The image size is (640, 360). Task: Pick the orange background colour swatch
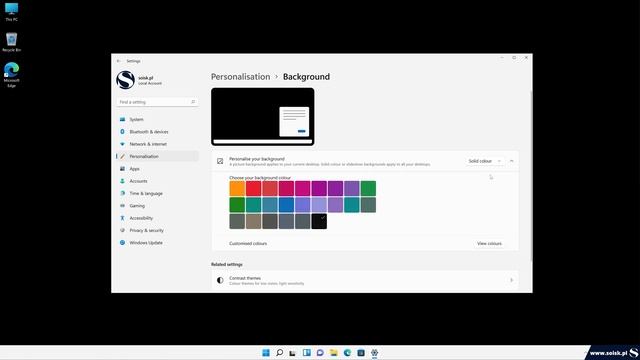pos(237,189)
